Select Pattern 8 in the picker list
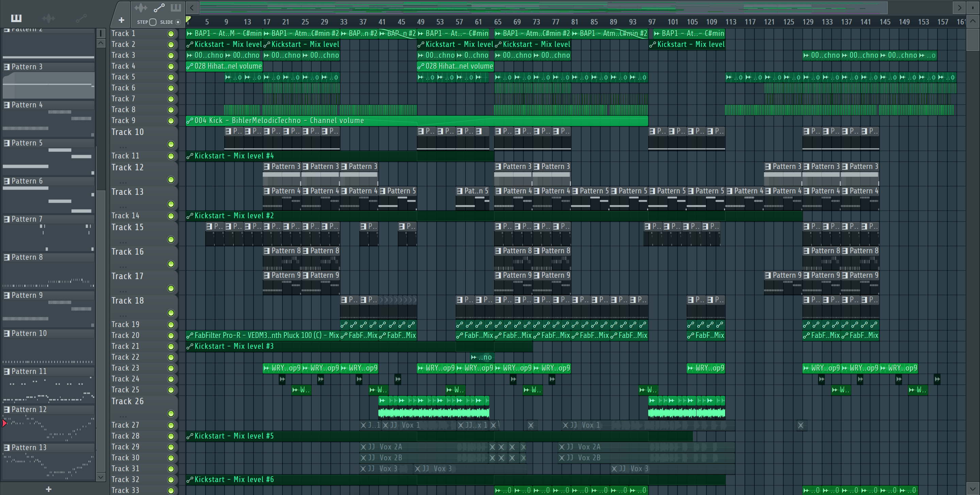This screenshot has height=495, width=980. click(x=48, y=257)
